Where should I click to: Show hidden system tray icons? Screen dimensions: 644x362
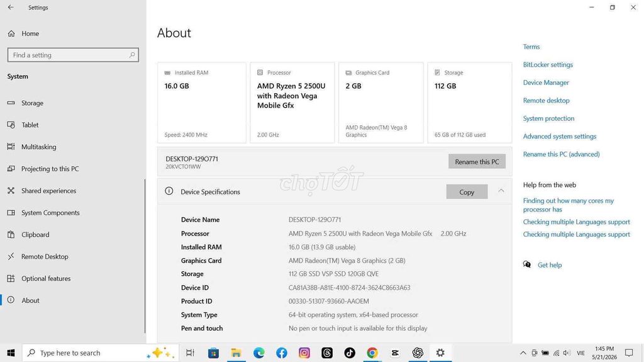click(x=523, y=353)
